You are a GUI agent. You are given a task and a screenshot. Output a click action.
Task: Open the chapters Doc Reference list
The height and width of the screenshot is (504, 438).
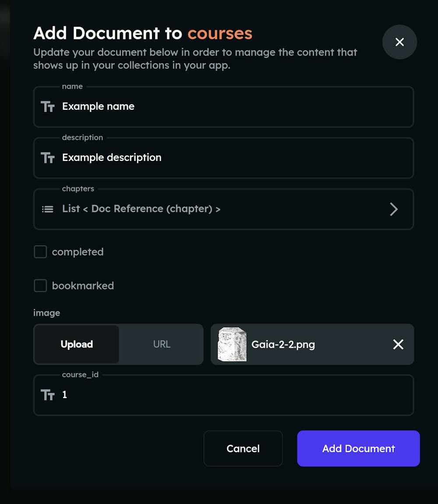coord(141,209)
